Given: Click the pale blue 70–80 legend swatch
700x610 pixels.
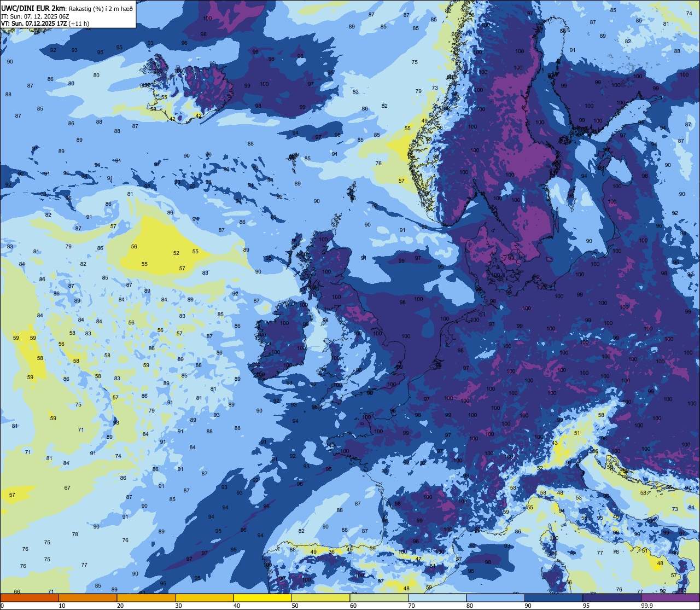Looking at the screenshot, I should coord(437,597).
